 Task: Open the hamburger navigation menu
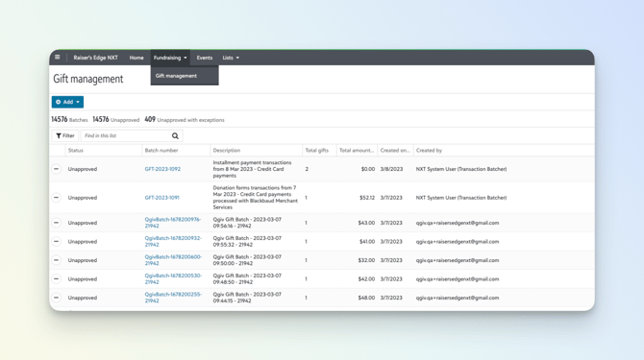coord(58,58)
